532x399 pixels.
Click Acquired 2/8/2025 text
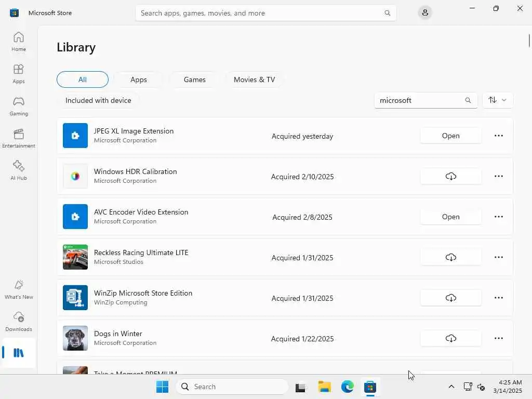click(x=302, y=217)
